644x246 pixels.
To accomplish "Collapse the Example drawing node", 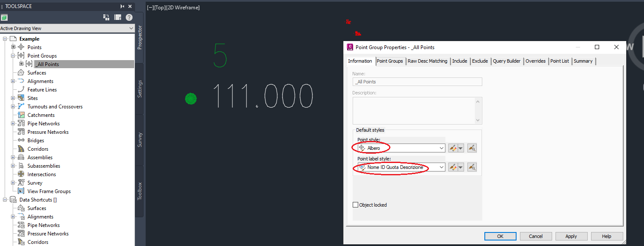I will click(5, 39).
